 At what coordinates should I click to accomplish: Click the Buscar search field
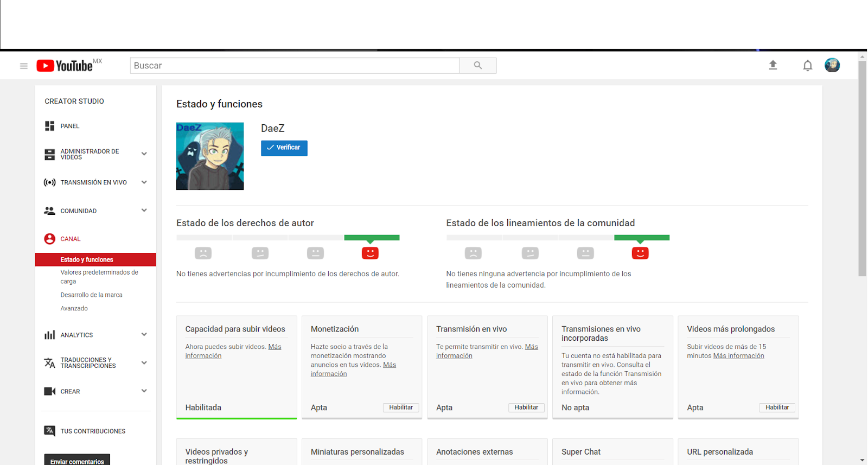295,66
